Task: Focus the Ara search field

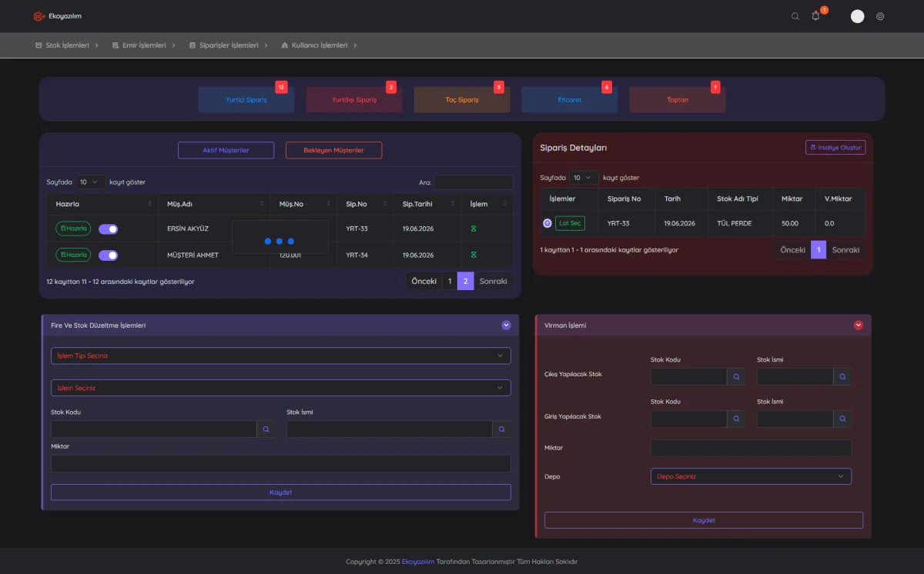Action: point(474,182)
